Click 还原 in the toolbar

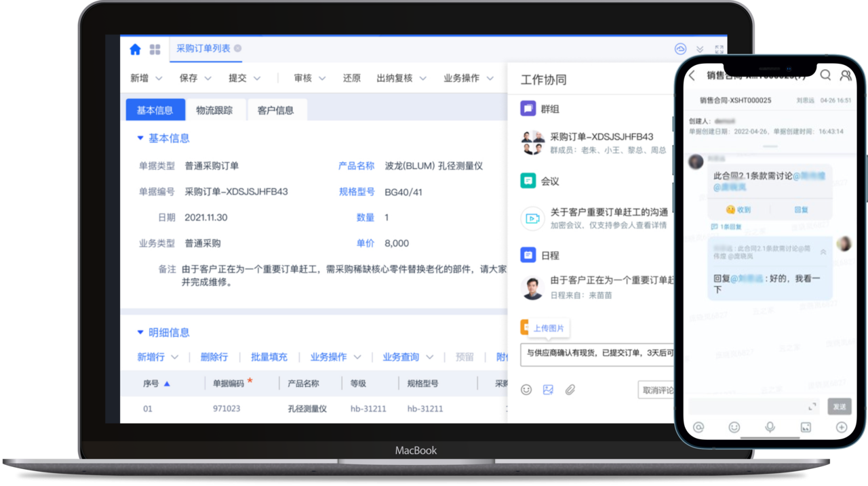351,79
